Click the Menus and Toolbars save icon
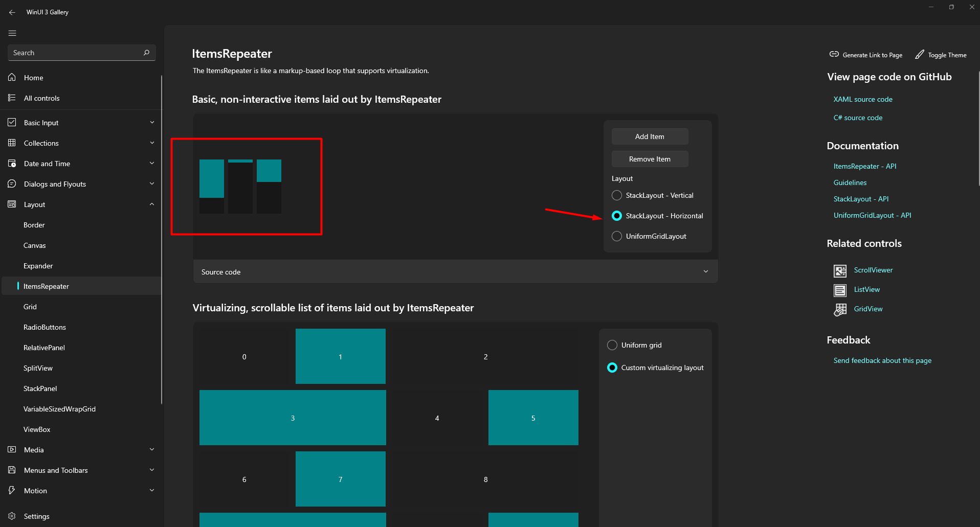The image size is (980, 527). (12, 470)
